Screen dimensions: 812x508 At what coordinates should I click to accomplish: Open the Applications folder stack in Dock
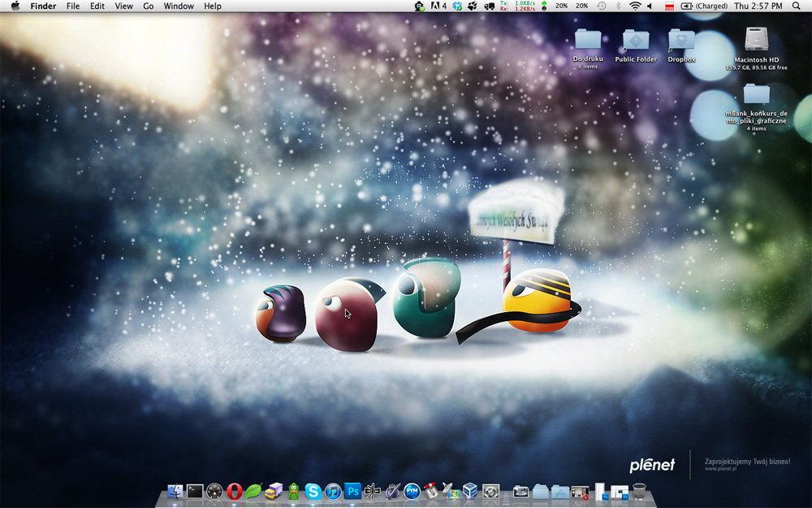click(x=559, y=491)
